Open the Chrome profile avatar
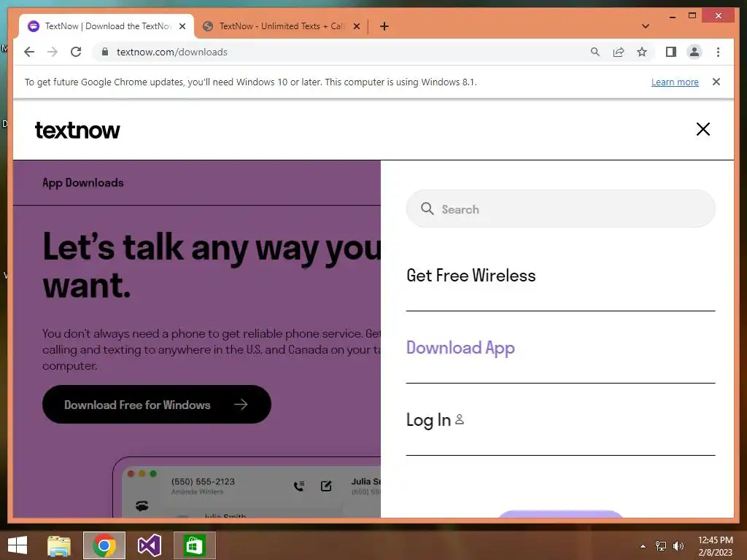Image resolution: width=747 pixels, height=560 pixels. pos(694,52)
